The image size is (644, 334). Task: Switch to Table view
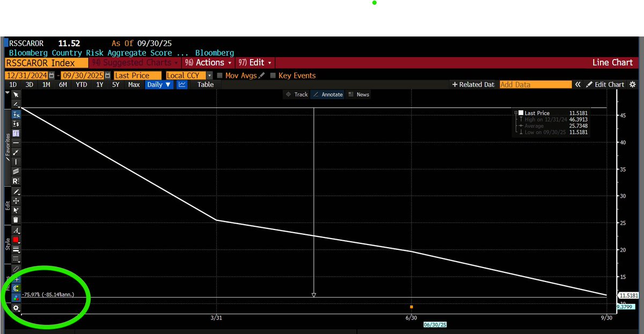point(206,85)
